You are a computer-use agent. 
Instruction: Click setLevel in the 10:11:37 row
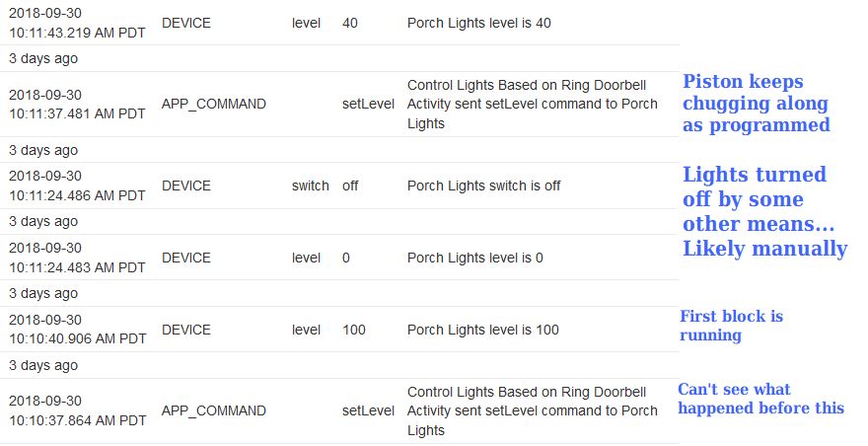point(368,104)
